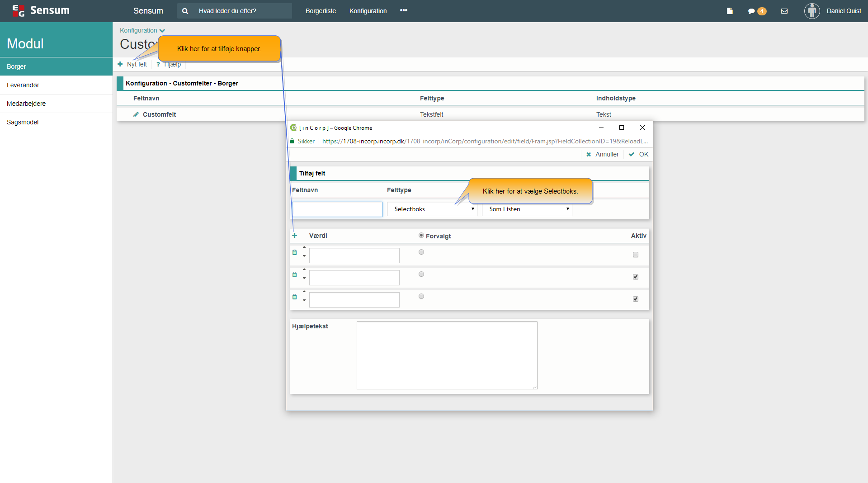Click the Annuller button

tap(602, 154)
